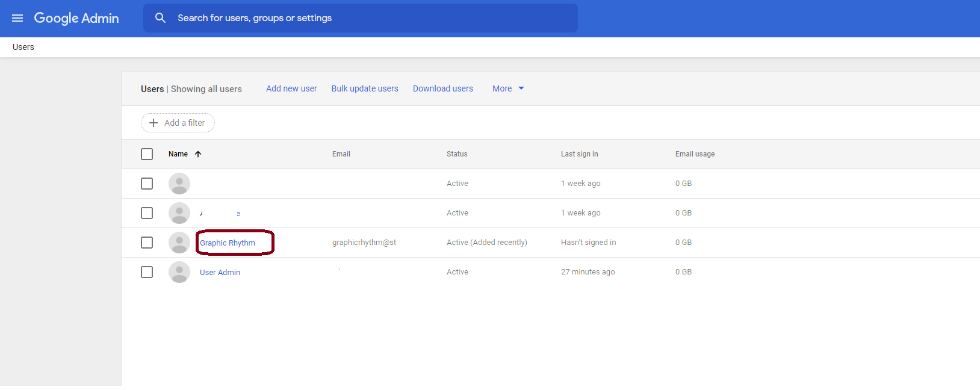This screenshot has width=980, height=390.
Task: Sort by the Name column header
Action: click(x=178, y=154)
